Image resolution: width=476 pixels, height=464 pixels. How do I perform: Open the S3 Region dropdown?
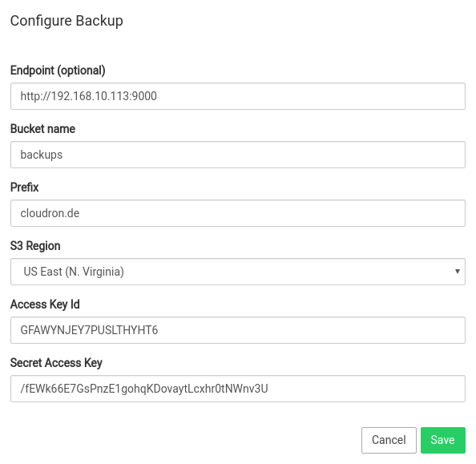[x=238, y=272]
